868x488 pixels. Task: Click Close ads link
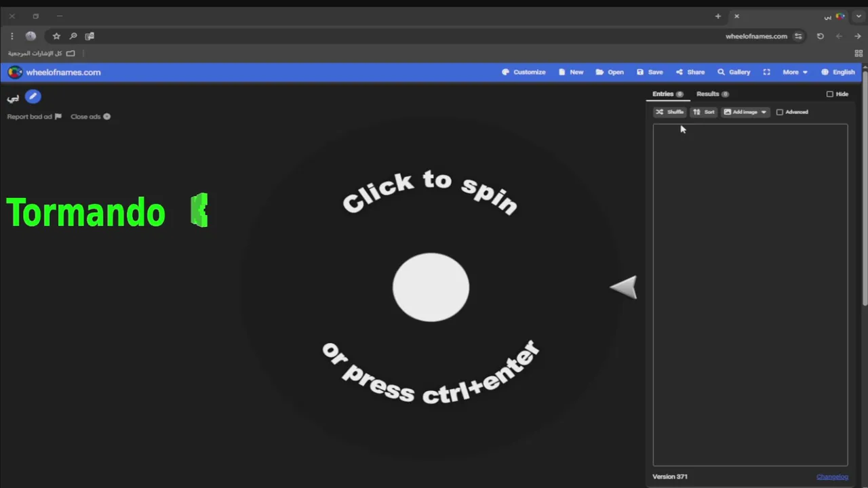[x=90, y=117]
